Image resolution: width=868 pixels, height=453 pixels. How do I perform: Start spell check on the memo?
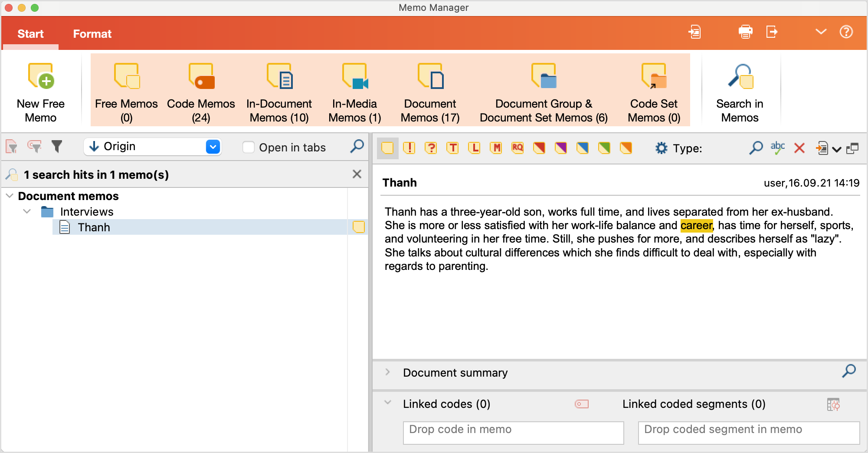tap(778, 148)
